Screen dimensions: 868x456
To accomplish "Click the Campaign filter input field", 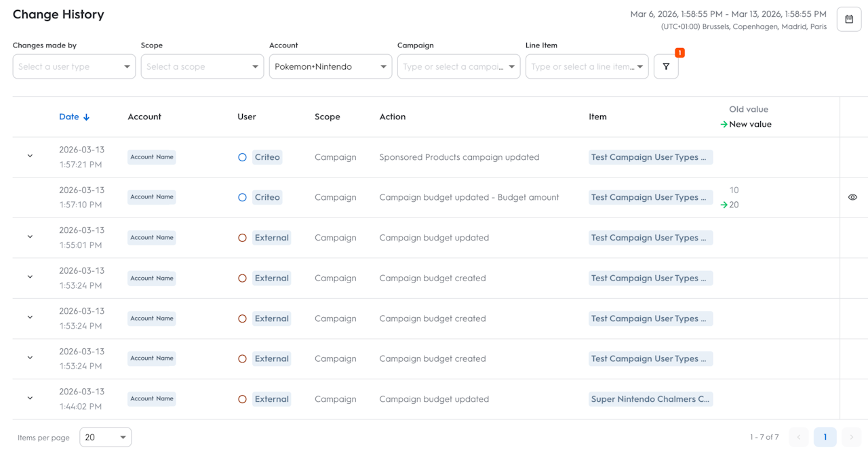I will [453, 66].
